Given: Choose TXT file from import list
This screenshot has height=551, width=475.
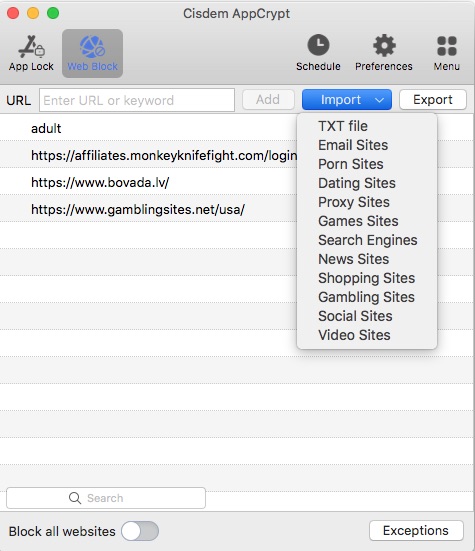Looking at the screenshot, I should [x=343, y=126].
